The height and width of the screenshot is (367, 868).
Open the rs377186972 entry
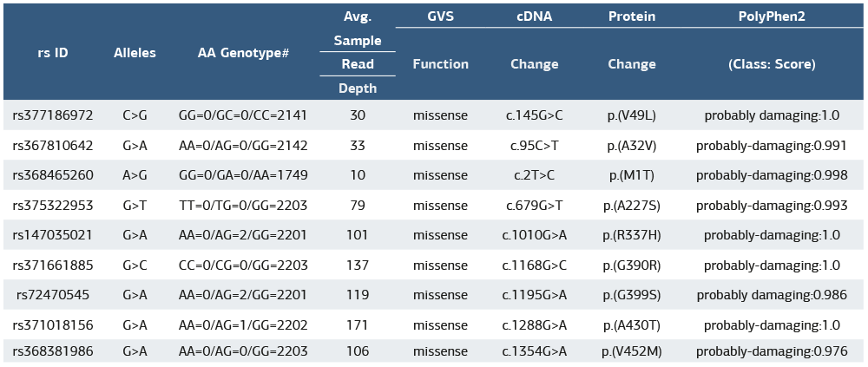pyautogui.click(x=53, y=115)
